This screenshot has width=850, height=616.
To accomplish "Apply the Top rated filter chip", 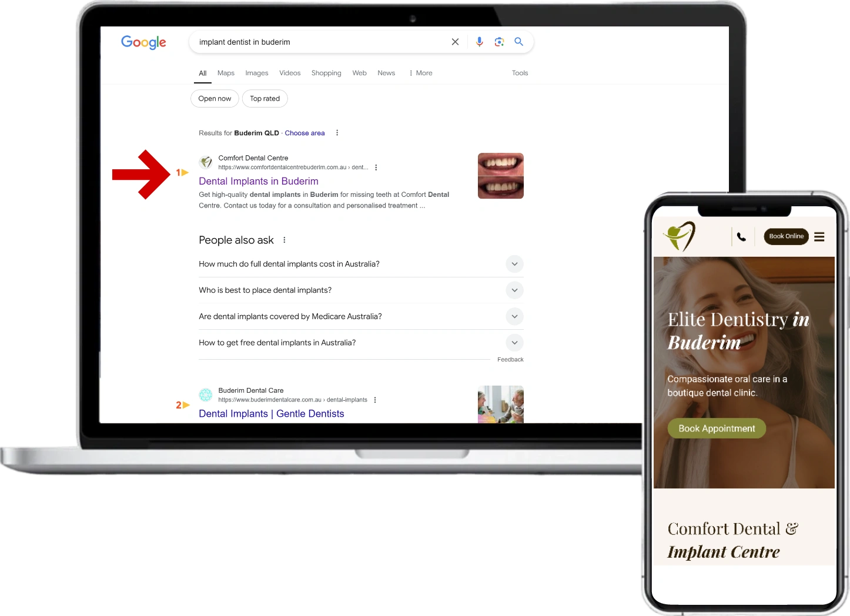I will (265, 99).
